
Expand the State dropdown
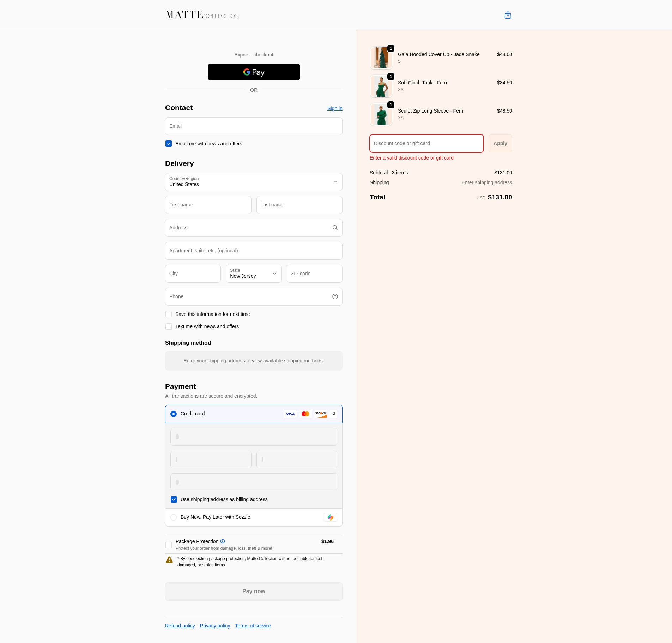[254, 274]
